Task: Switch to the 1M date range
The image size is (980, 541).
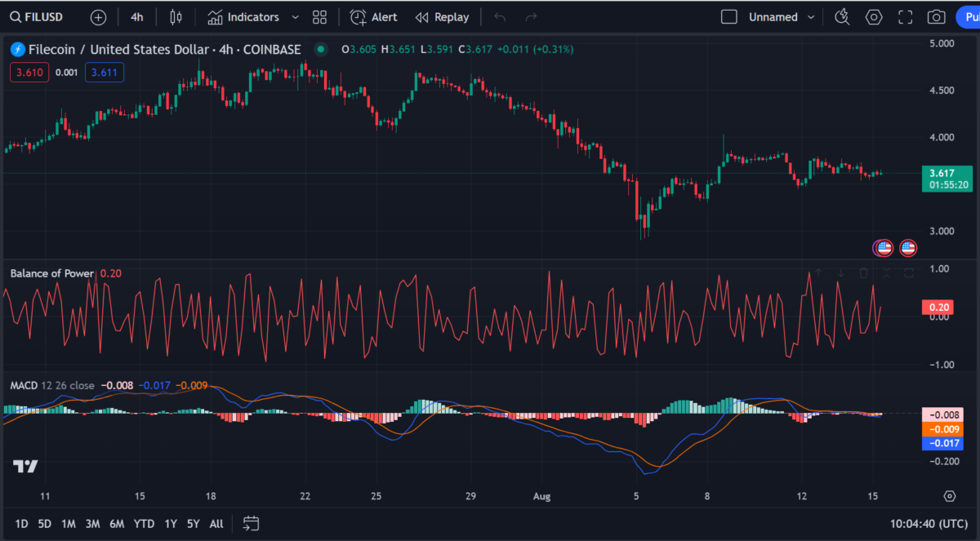Action: pos(69,523)
